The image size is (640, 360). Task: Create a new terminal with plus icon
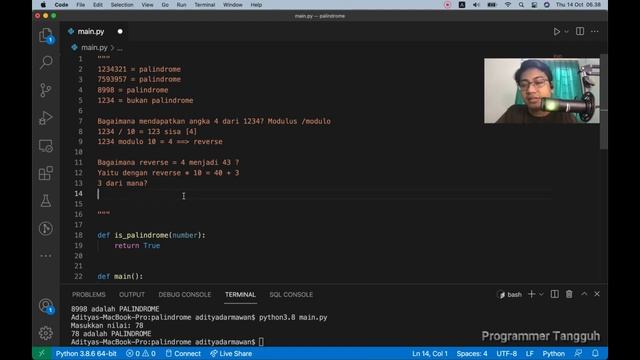[531, 294]
